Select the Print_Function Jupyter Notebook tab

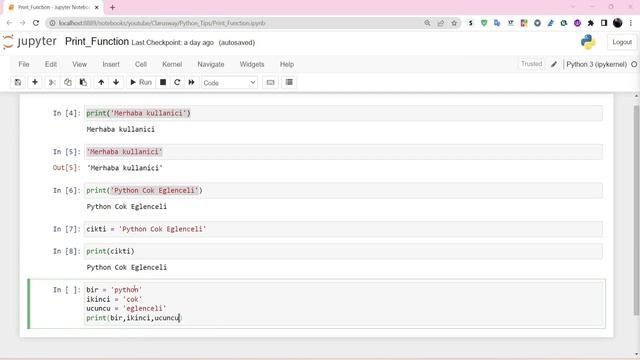point(53,7)
